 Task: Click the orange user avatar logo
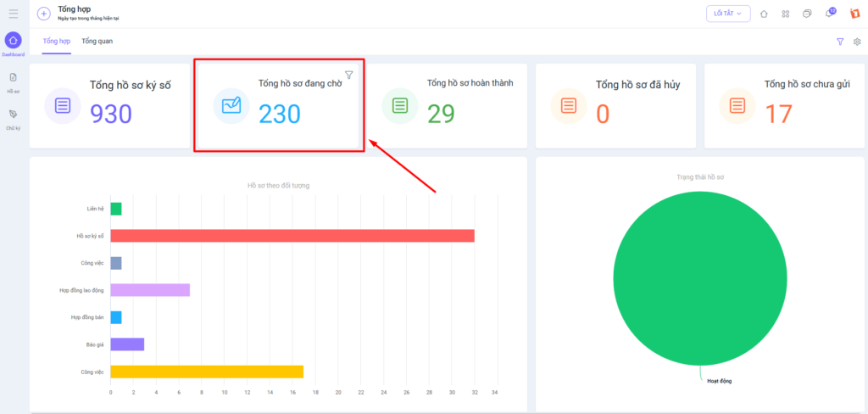click(x=854, y=14)
